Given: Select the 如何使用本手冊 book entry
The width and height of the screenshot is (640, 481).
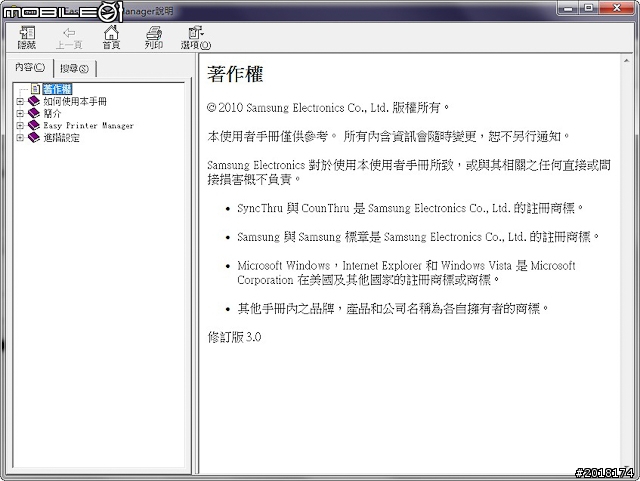Looking at the screenshot, I should 75,101.
